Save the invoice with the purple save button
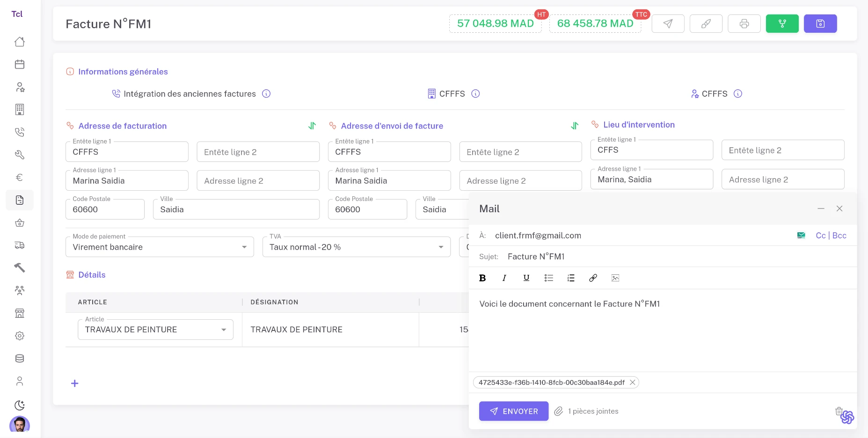The width and height of the screenshot is (868, 438). click(x=820, y=23)
